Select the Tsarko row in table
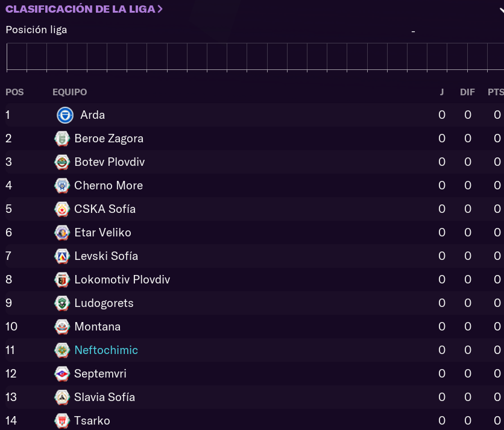The width and height of the screenshot is (504, 430). pos(241,421)
